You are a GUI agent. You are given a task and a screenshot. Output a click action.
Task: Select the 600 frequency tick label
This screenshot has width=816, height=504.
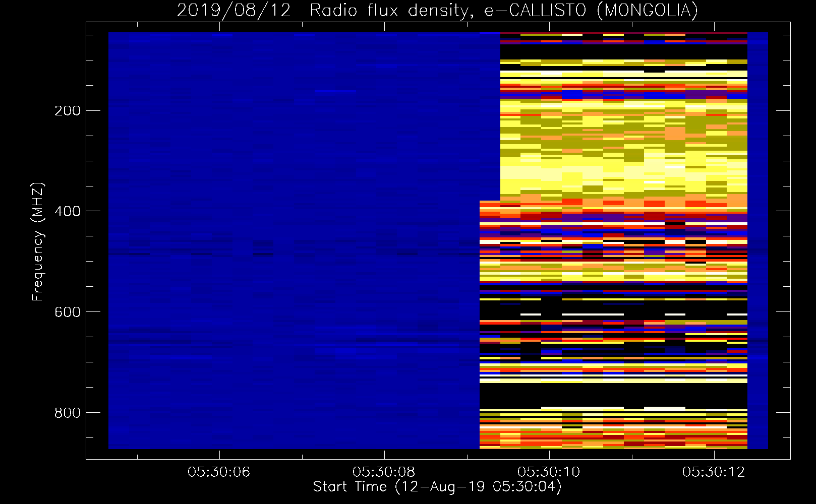(x=68, y=311)
